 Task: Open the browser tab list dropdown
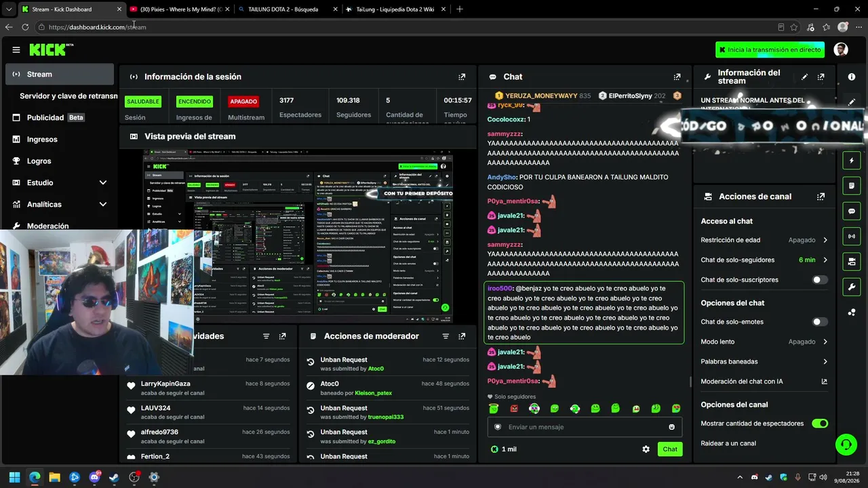(x=9, y=9)
